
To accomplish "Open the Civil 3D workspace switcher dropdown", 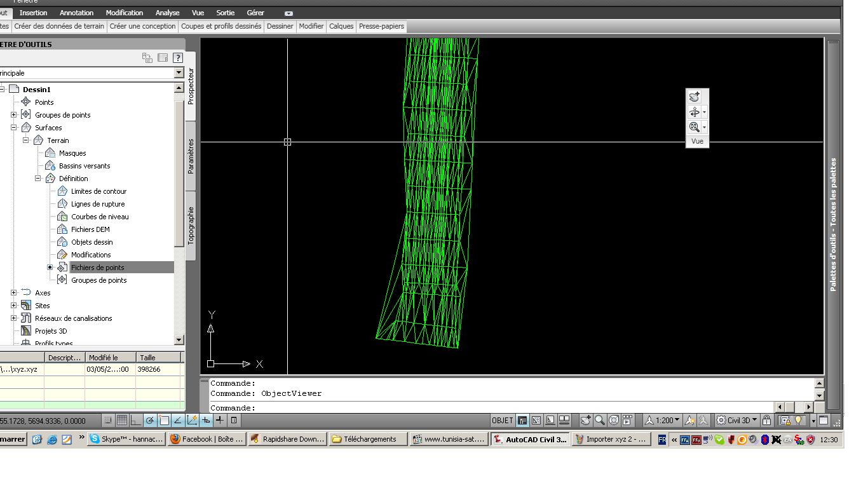I will click(x=736, y=420).
